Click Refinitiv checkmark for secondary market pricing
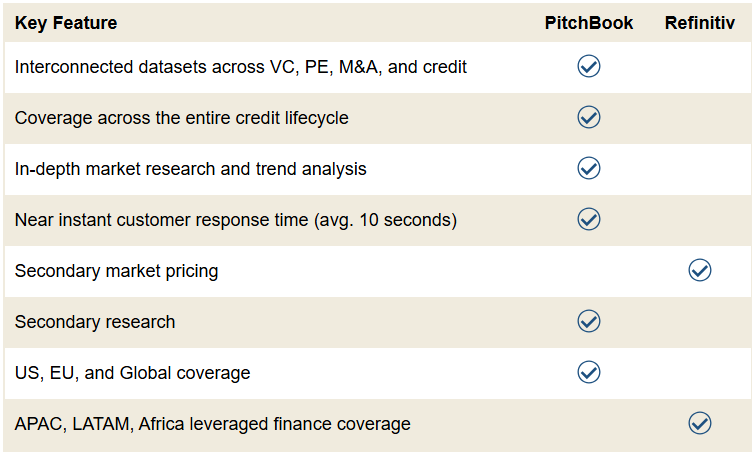 point(700,270)
